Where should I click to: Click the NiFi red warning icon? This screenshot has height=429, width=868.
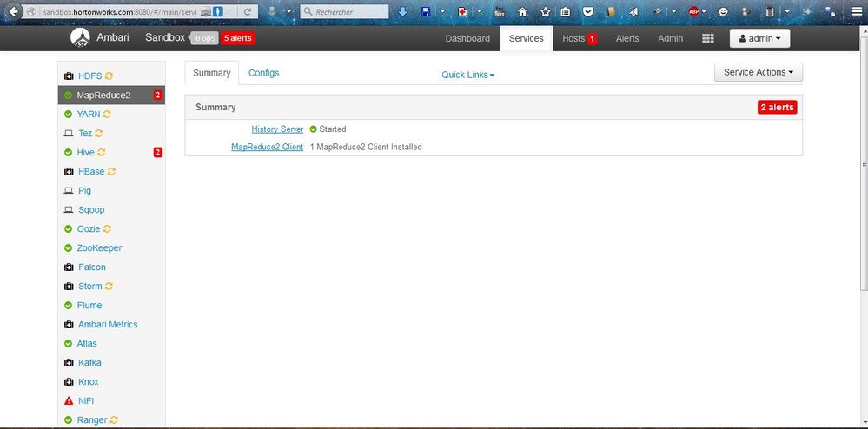pyautogui.click(x=69, y=400)
